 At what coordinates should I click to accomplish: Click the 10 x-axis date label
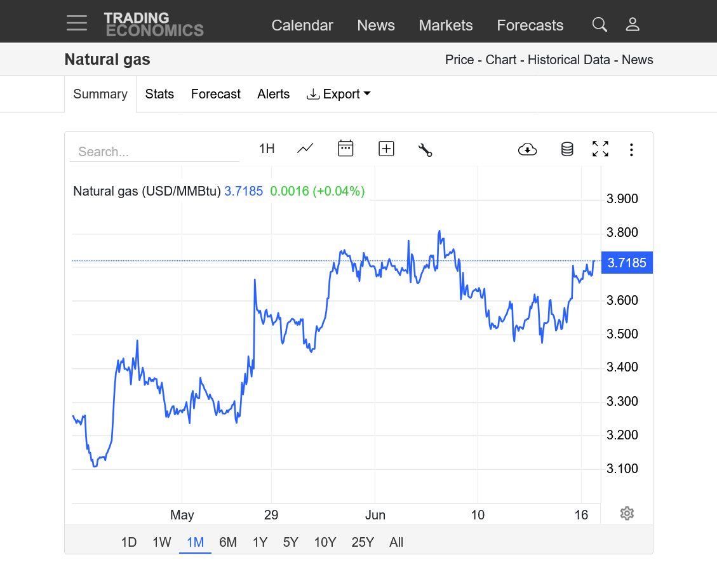coord(478,516)
